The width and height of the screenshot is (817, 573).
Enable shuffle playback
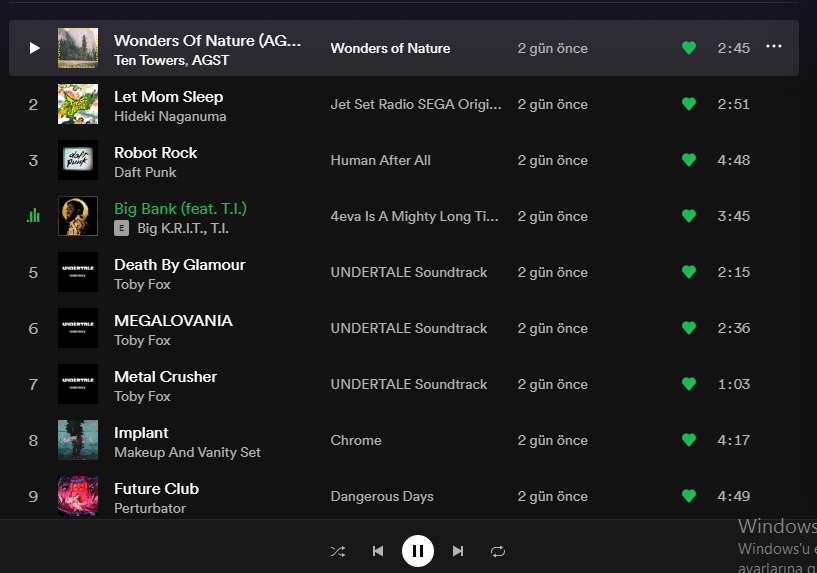tap(338, 551)
